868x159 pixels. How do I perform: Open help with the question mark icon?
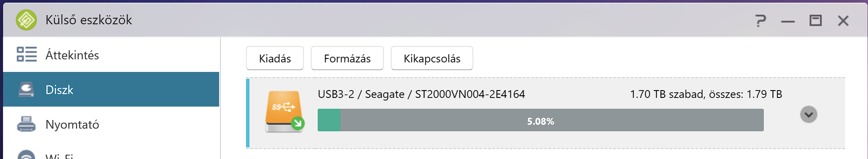pos(761,20)
